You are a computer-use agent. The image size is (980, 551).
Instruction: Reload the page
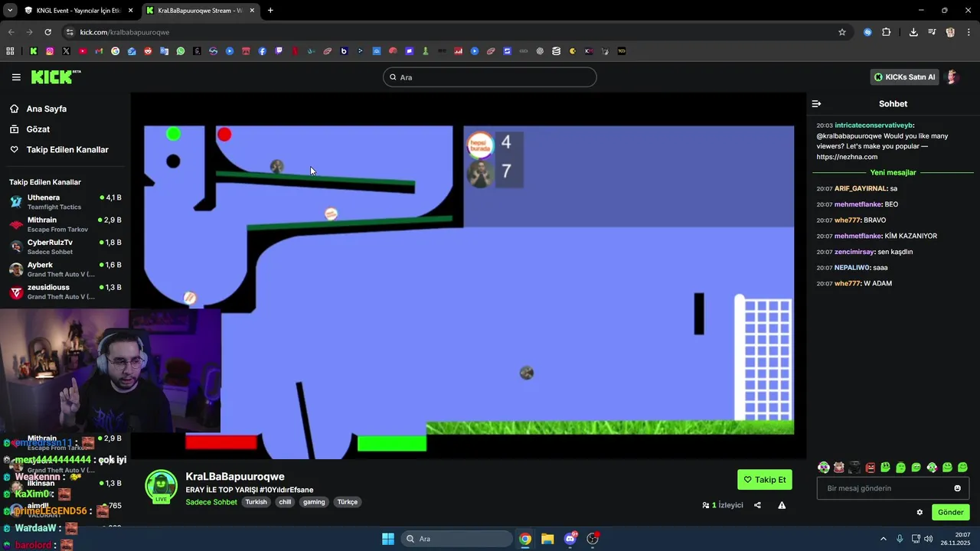click(47, 32)
